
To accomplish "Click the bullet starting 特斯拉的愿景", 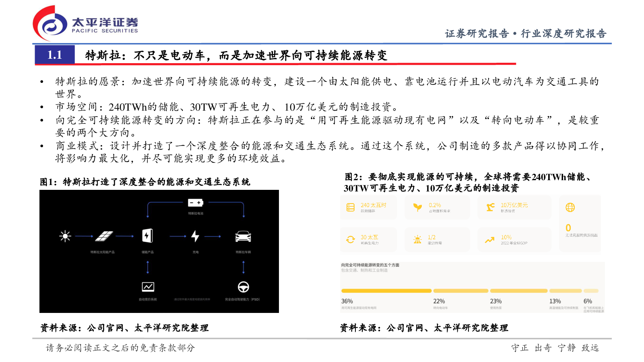I will tap(327, 88).
